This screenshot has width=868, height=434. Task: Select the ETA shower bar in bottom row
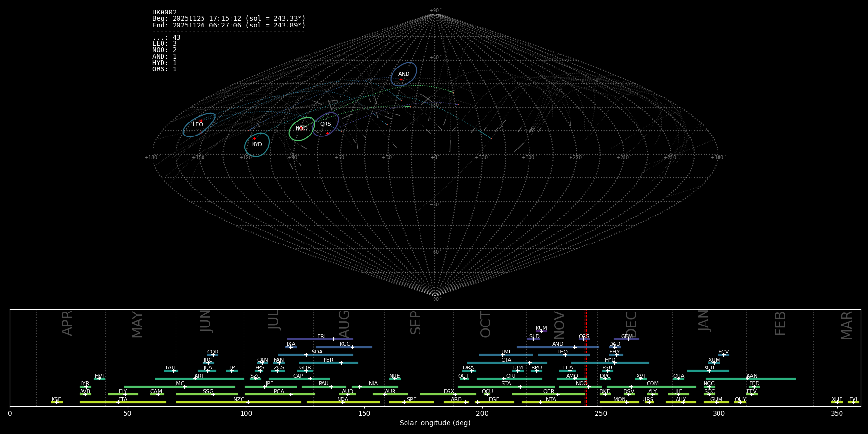pos(122,402)
